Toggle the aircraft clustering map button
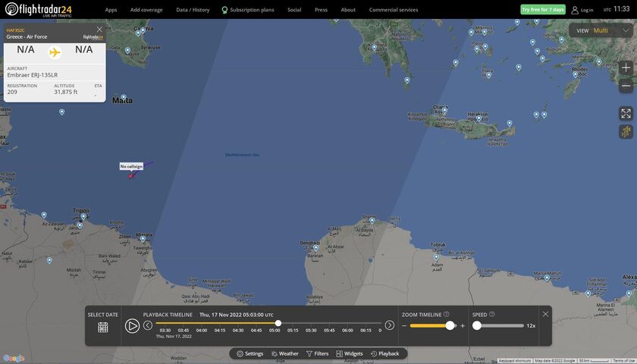This screenshot has height=364, width=637. [626, 131]
